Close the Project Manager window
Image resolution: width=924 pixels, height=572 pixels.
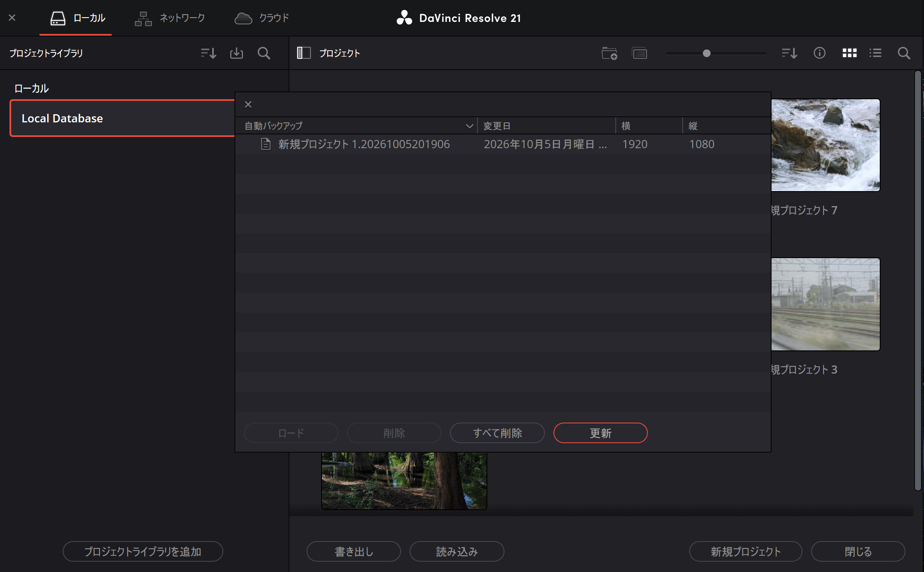12,18
